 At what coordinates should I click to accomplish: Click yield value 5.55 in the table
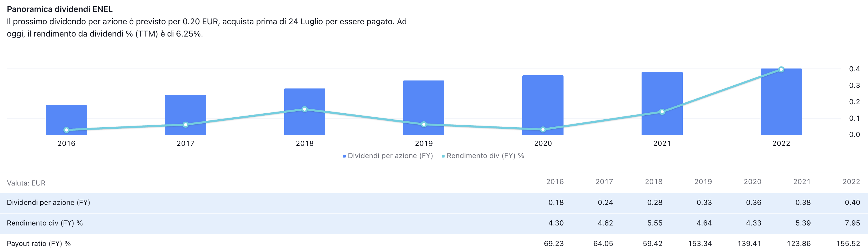[x=655, y=223]
